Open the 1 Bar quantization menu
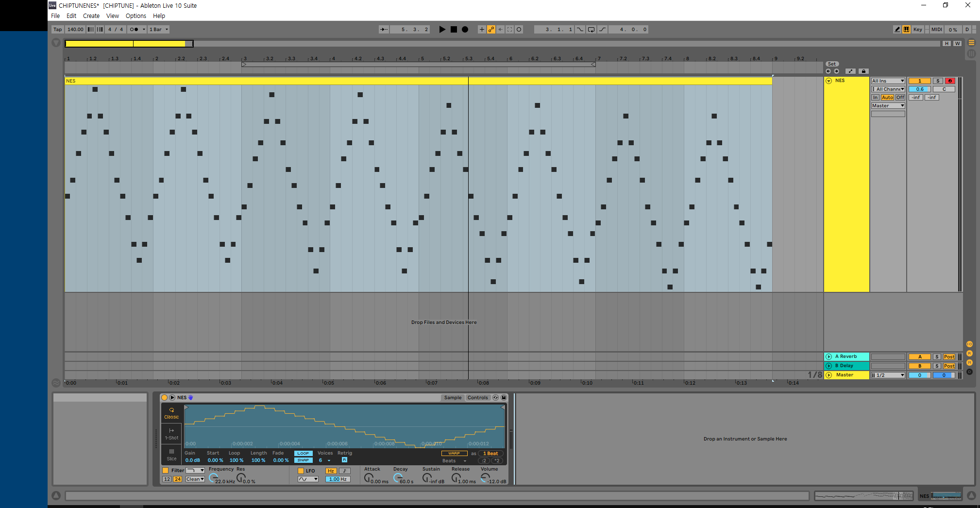 pyautogui.click(x=159, y=30)
